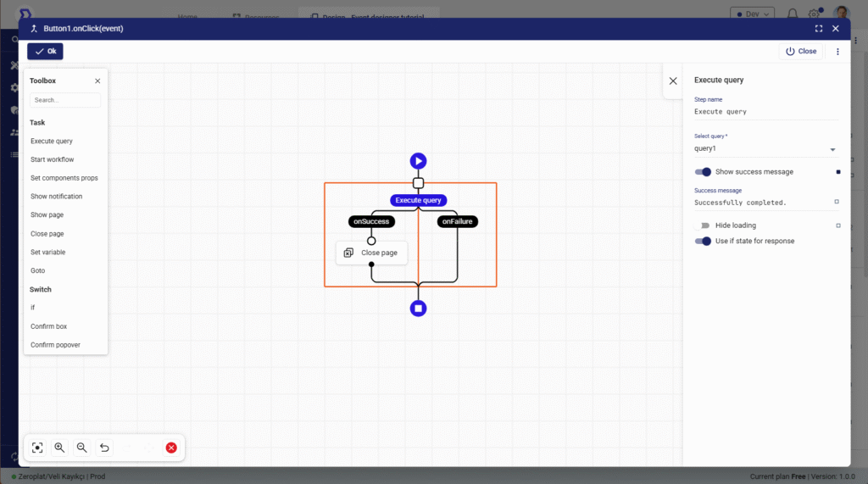Click the blue stop end node
The height and width of the screenshot is (484, 868).
pos(418,309)
